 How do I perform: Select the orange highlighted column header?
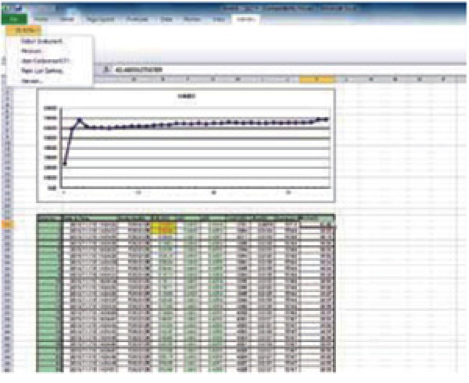pyautogui.click(x=317, y=79)
